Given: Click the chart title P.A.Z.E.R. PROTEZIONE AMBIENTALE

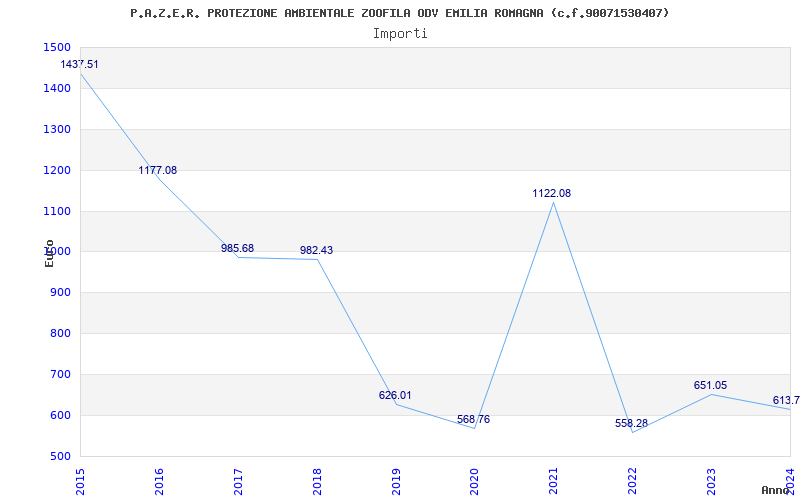Looking at the screenshot, I should click(x=399, y=13).
